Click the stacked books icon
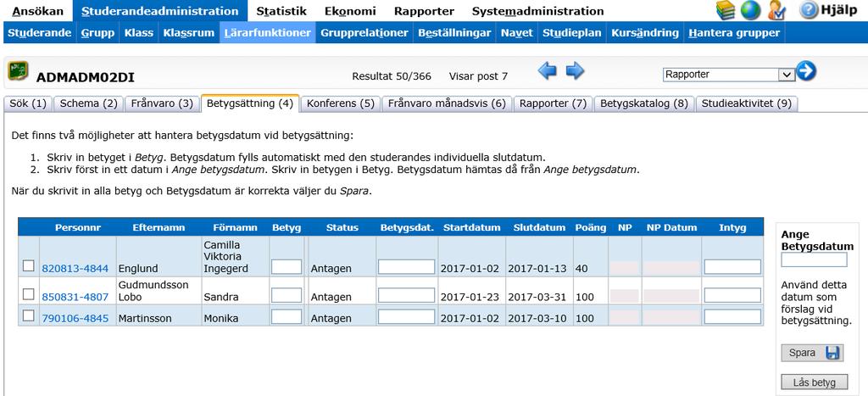The width and height of the screenshot is (868, 396). pyautogui.click(x=726, y=10)
